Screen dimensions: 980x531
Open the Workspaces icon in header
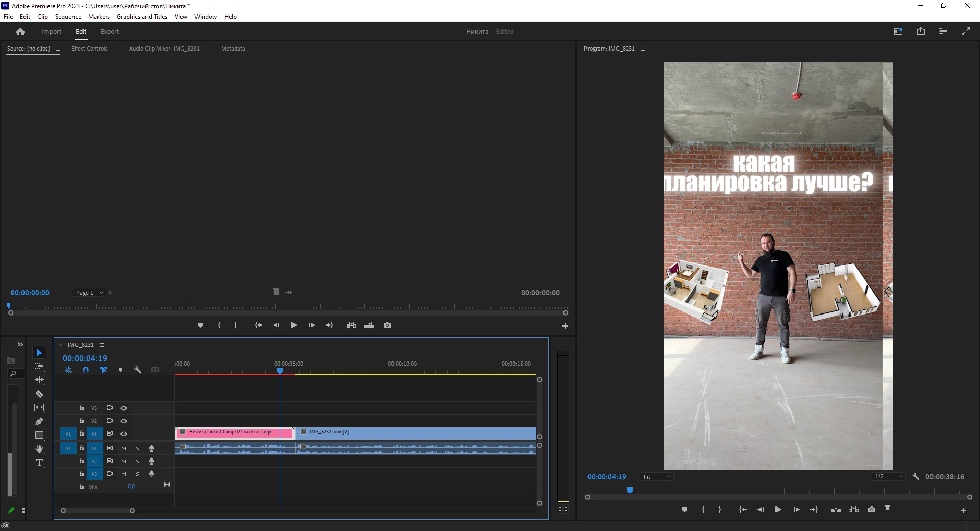pyautogui.click(x=943, y=31)
